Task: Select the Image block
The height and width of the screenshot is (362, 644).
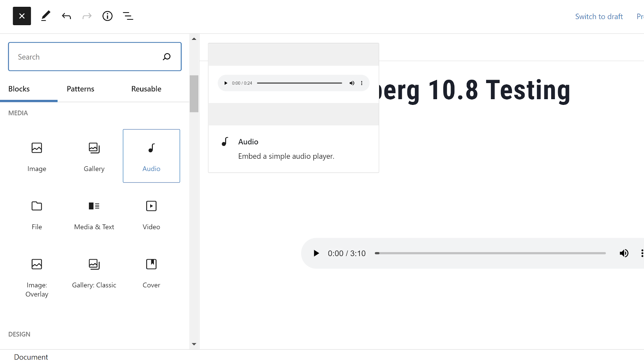Action: 37,156
